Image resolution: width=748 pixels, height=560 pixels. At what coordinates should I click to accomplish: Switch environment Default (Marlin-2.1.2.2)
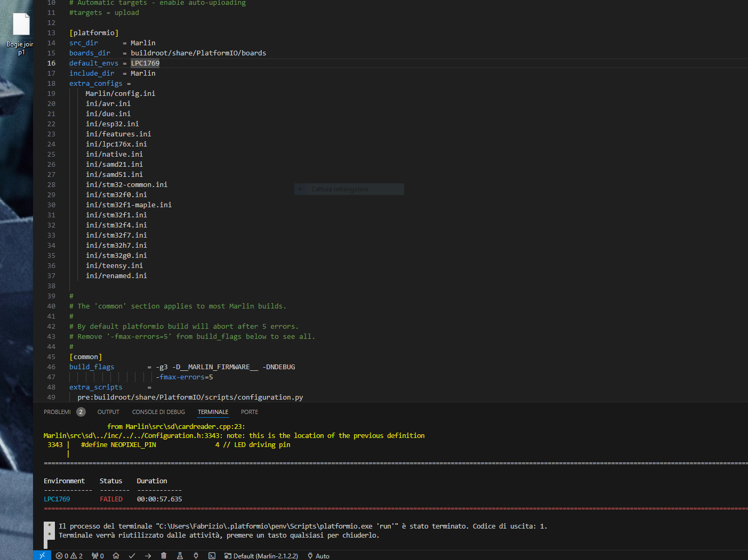click(x=261, y=556)
